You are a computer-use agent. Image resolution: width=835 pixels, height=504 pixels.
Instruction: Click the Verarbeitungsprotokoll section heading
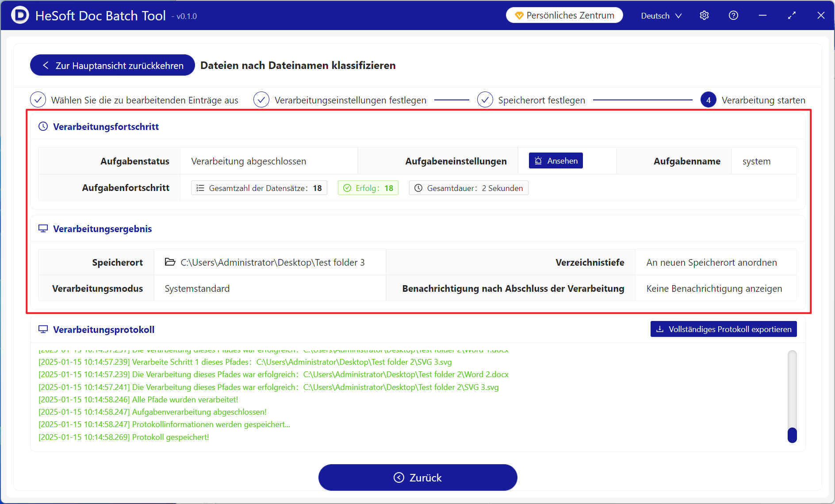pos(104,329)
